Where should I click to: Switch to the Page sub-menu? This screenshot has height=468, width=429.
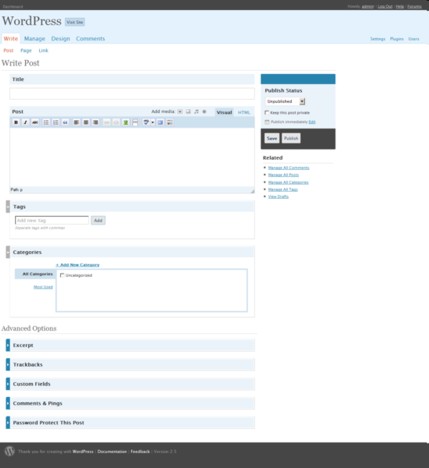pyautogui.click(x=26, y=51)
